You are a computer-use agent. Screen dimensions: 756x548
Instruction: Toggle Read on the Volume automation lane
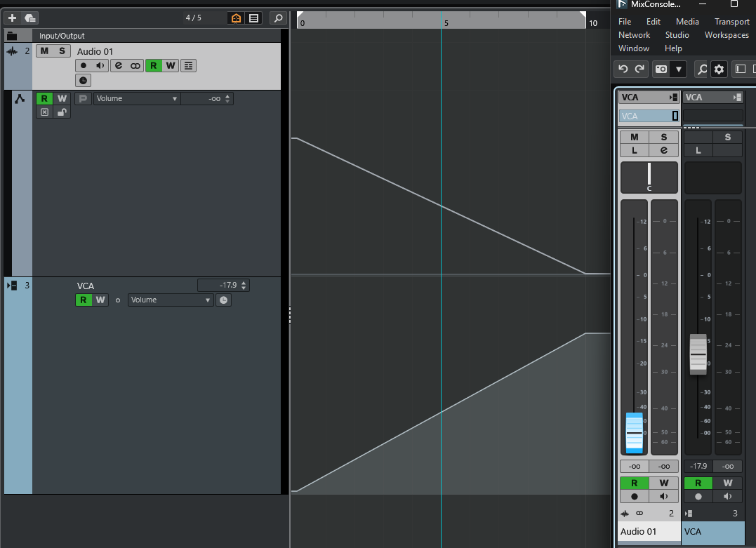click(x=44, y=99)
